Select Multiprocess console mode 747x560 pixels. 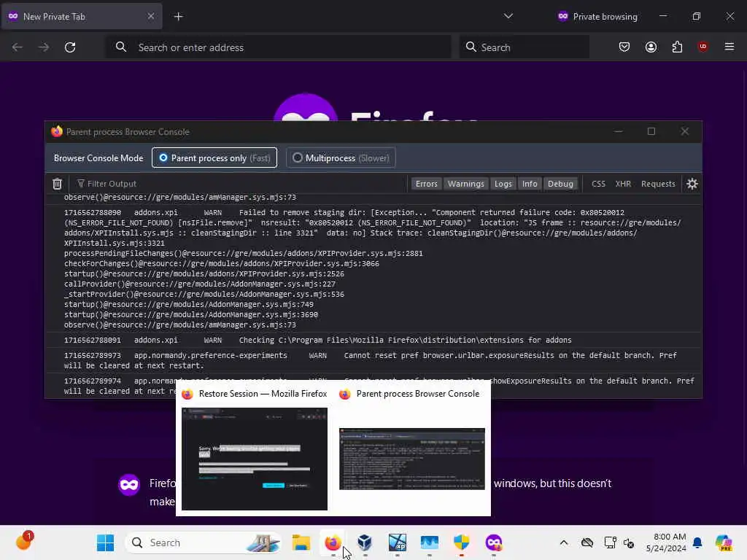[x=341, y=158]
